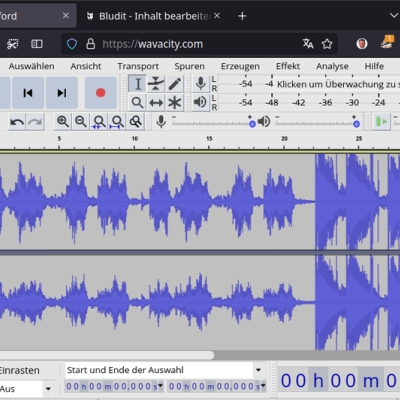Click the recording meter microphone icon
The height and width of the screenshot is (400, 400).
(x=201, y=84)
